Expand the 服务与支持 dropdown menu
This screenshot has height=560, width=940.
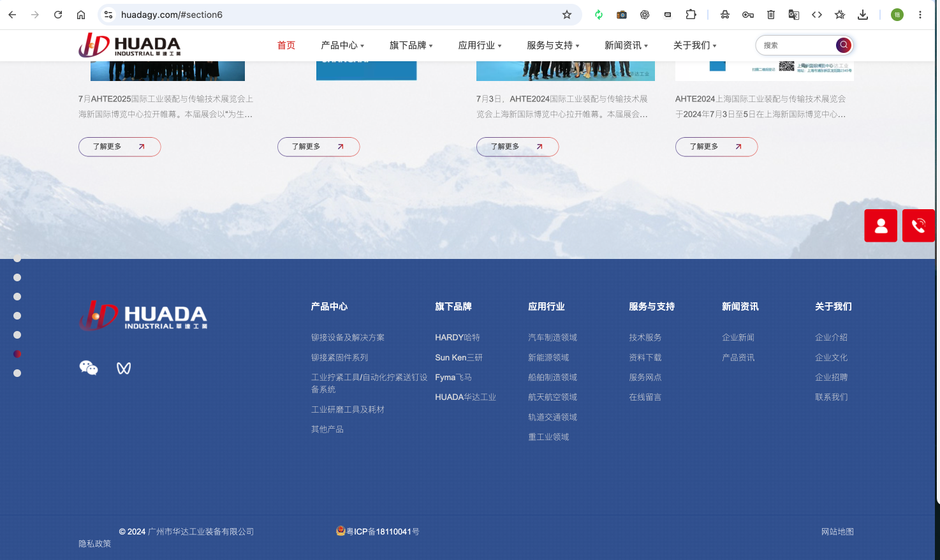pos(554,45)
